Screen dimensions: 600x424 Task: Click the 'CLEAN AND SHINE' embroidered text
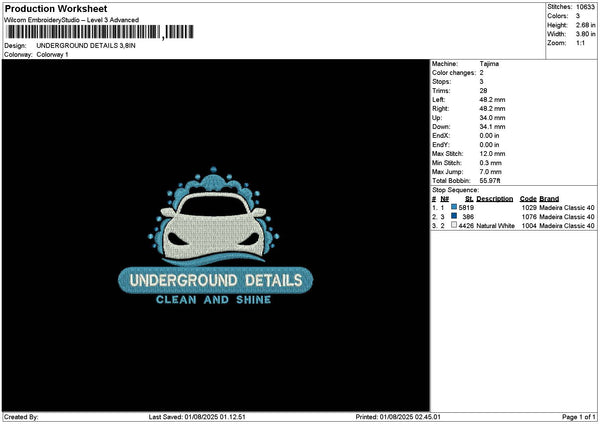coord(214,300)
